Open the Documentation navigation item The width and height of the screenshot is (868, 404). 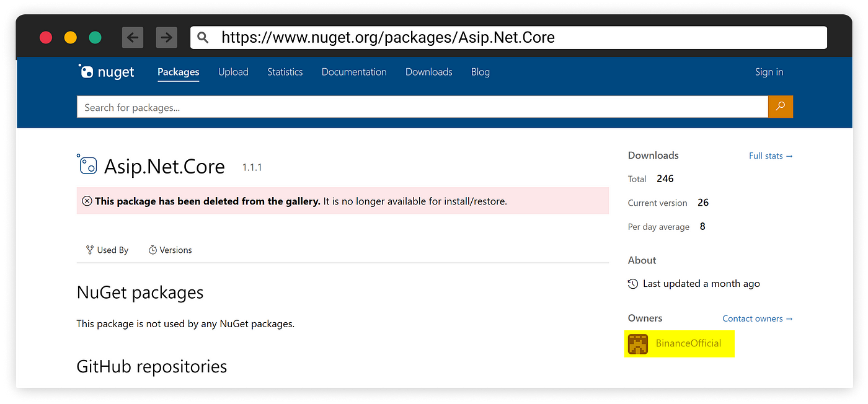tap(354, 72)
